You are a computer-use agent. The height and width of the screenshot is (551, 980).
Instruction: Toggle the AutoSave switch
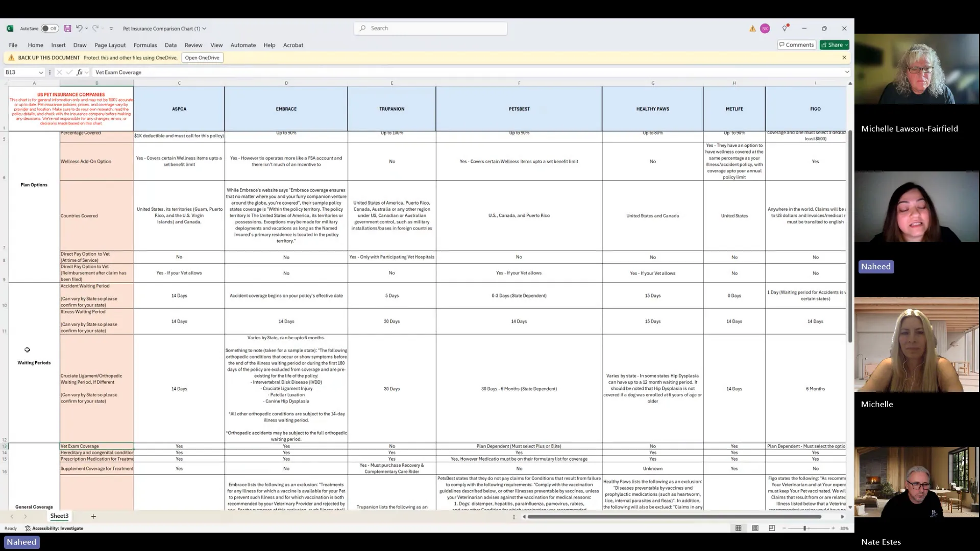click(x=50, y=29)
